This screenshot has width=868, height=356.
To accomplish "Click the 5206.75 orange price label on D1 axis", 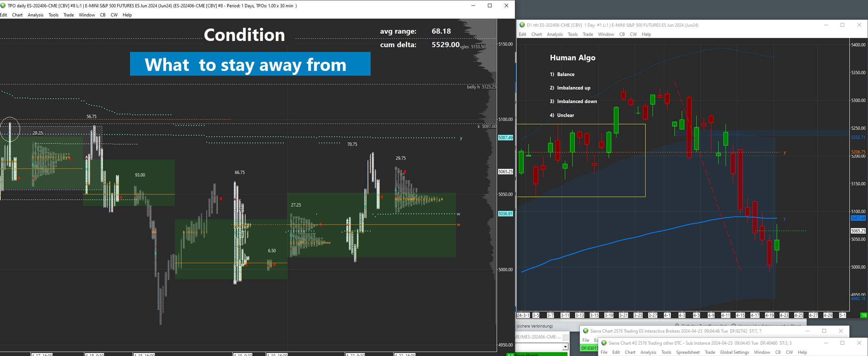I will tap(858, 152).
